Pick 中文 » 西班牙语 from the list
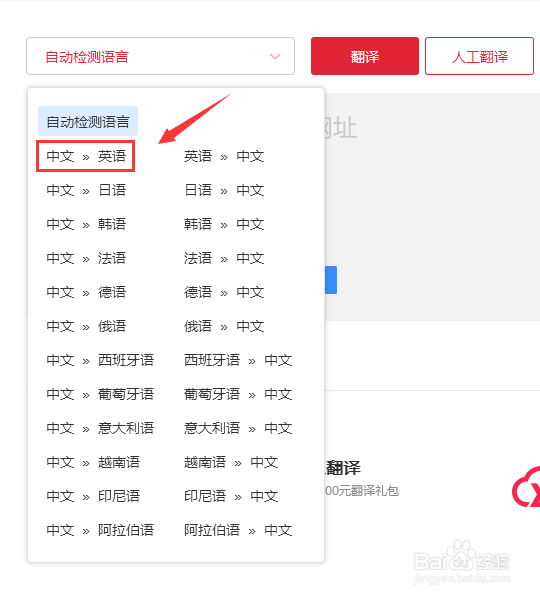The height and width of the screenshot is (597, 540). (x=100, y=360)
